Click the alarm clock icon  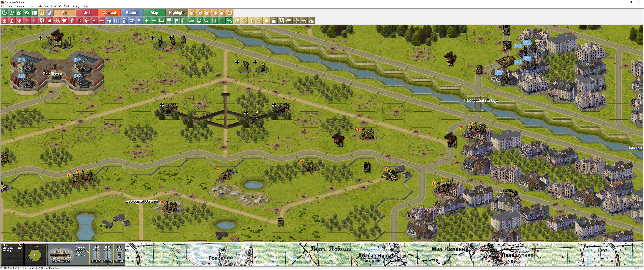click(230, 13)
